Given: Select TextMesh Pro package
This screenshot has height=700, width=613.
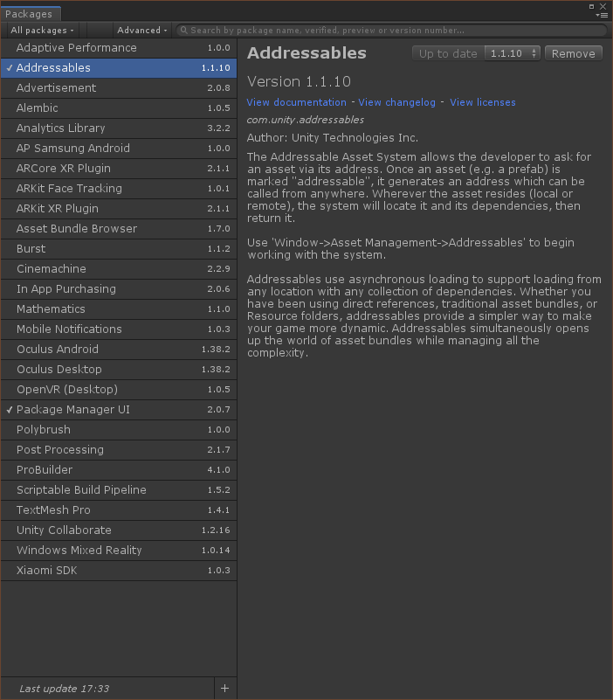Looking at the screenshot, I should point(119,509).
